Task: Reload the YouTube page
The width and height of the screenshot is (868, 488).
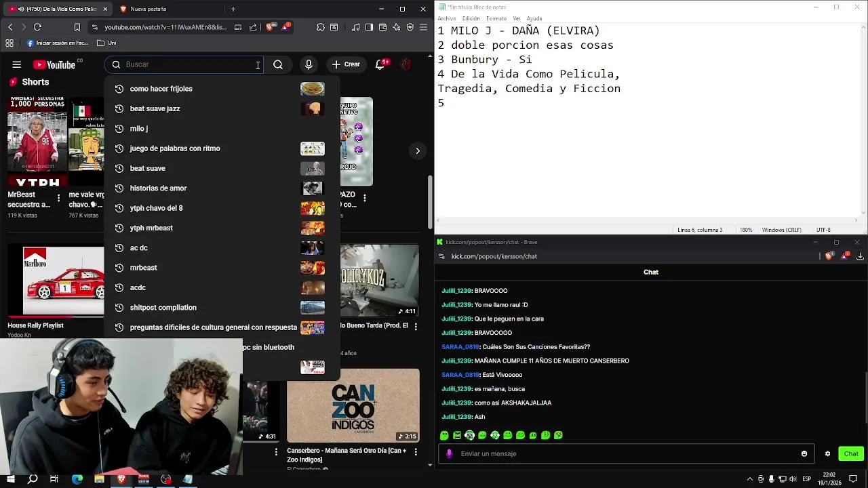Action: tap(37, 27)
